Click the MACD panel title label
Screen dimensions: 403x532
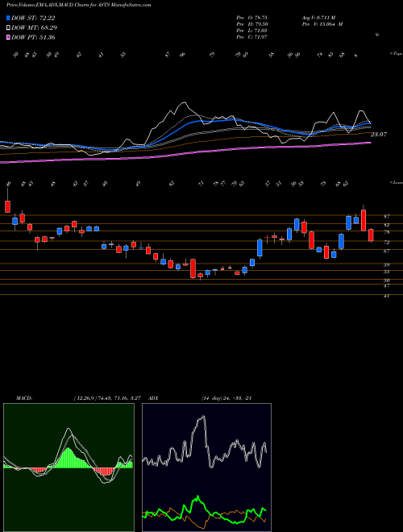(x=23, y=398)
